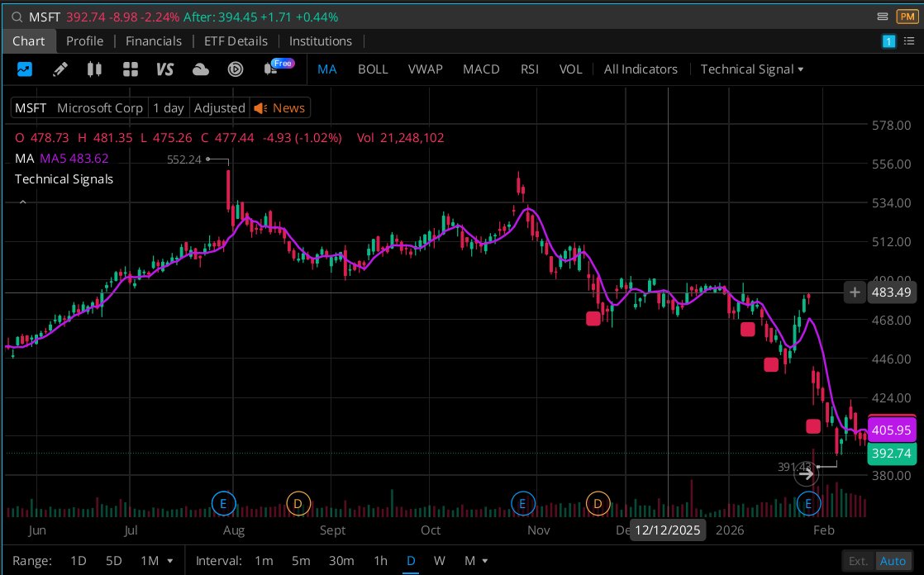Toggle the VOL indicator

570,69
